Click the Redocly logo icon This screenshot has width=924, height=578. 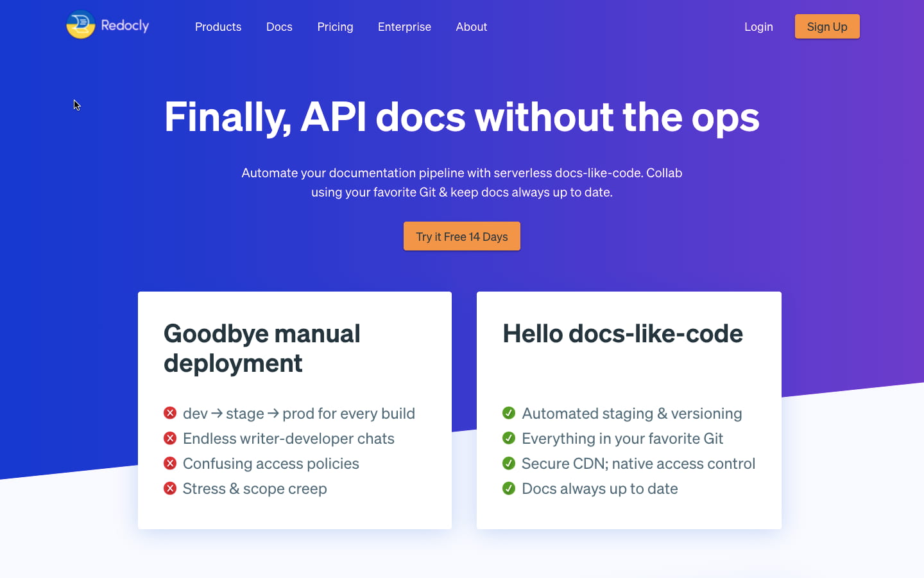point(80,25)
